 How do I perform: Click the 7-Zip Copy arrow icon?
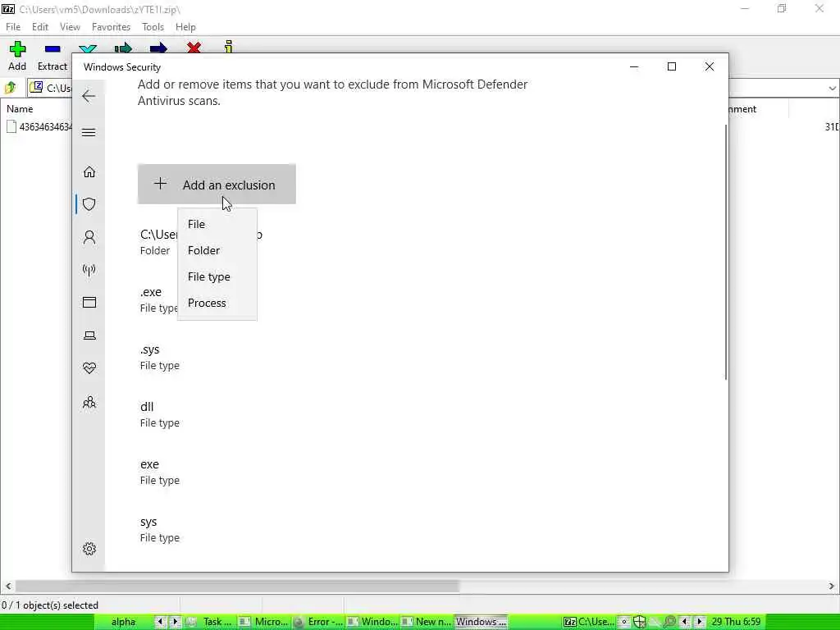pyautogui.click(x=123, y=48)
